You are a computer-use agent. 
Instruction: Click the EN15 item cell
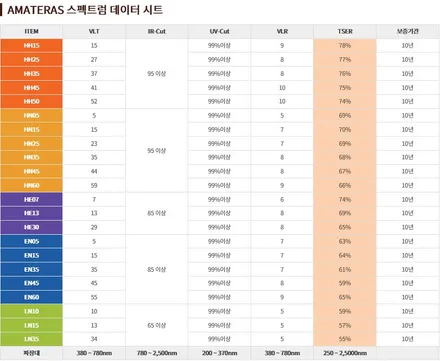pyautogui.click(x=31, y=255)
